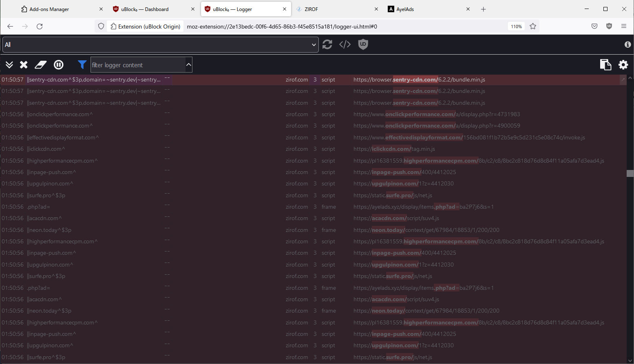Open the uBlock popup panel shield icon
Image resolution: width=634 pixels, height=364 pixels.
pyautogui.click(x=363, y=44)
